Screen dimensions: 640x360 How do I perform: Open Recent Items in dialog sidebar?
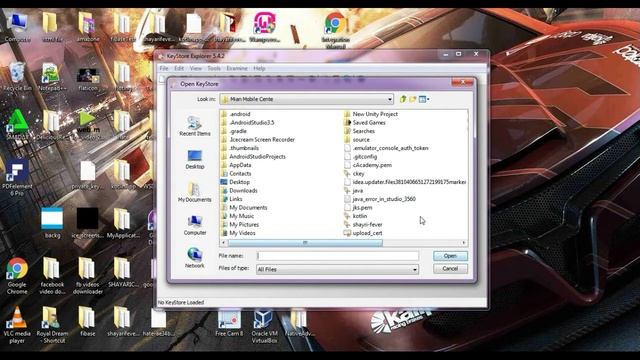(195, 126)
